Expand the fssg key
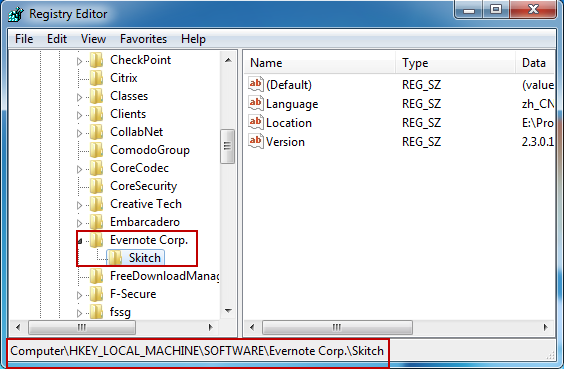 [79, 313]
